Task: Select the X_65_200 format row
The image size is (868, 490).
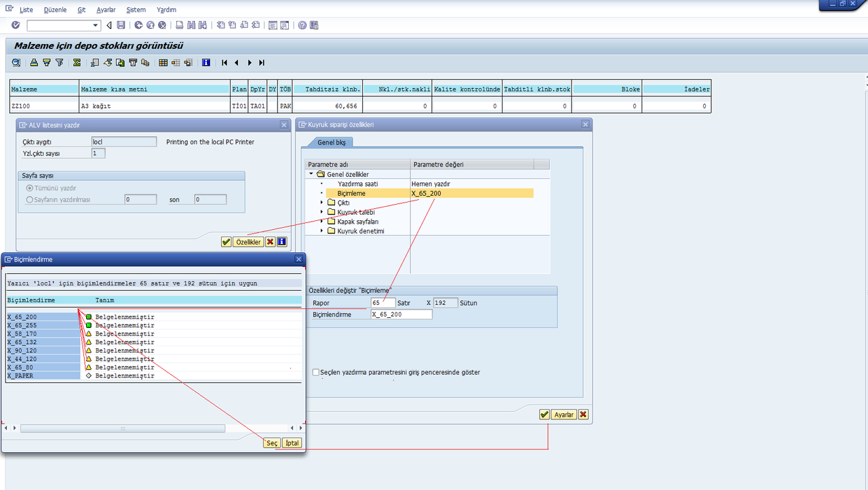Action: [x=153, y=317]
